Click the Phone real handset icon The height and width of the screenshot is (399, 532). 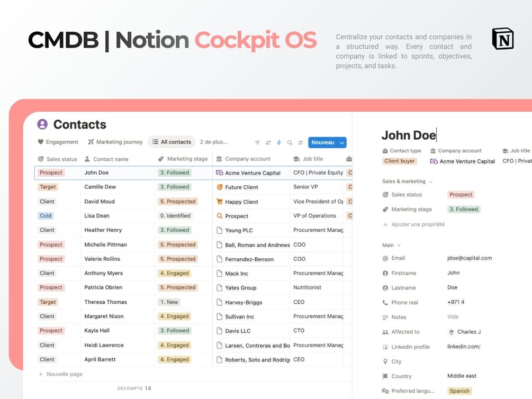[385, 302]
